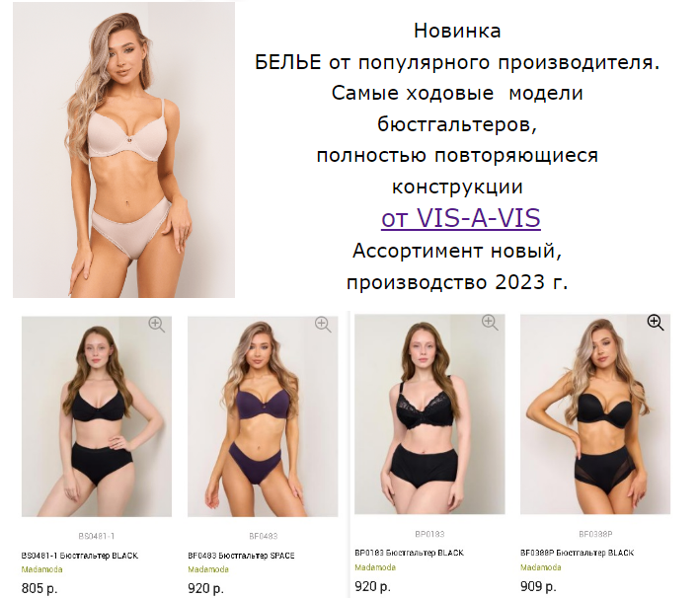The image size is (700, 598).
Task: Open BP0183 Бюстгальтер BLACK product title
Action: pos(410,553)
